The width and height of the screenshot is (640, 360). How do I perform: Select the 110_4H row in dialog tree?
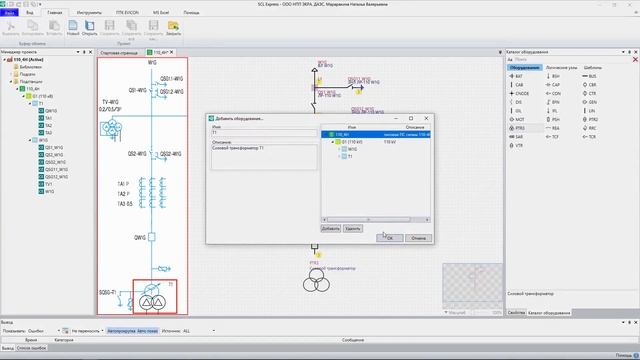pyautogui.click(x=376, y=135)
